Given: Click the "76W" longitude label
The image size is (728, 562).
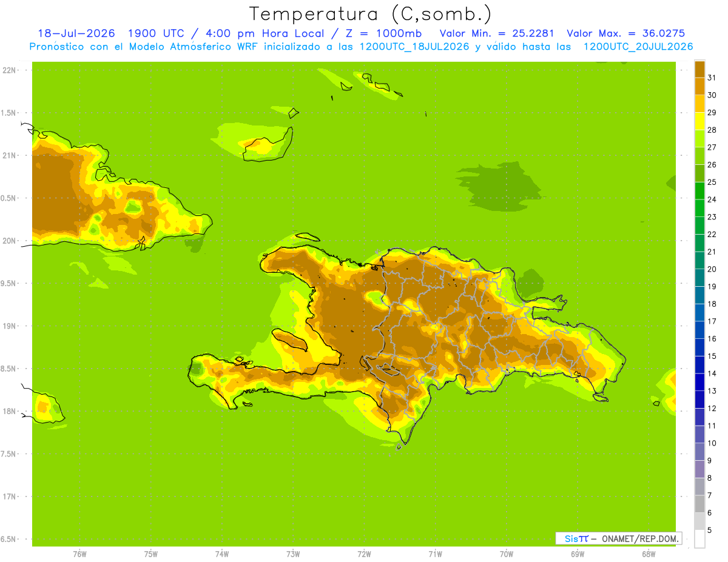Looking at the screenshot, I should (79, 554).
